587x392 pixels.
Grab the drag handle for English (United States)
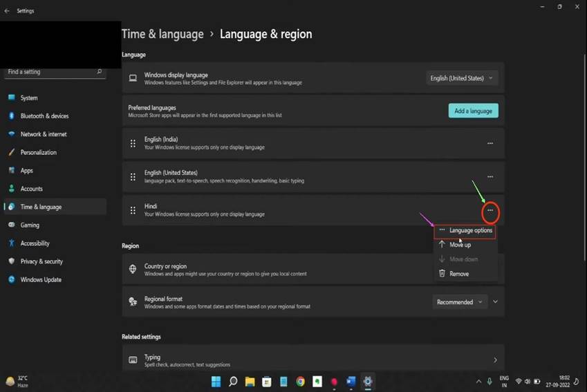point(133,177)
